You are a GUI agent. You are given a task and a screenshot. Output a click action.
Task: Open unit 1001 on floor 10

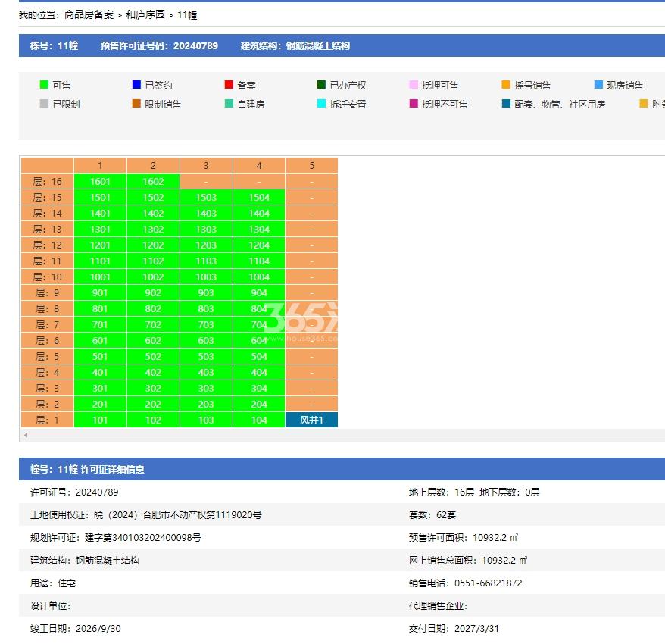[x=100, y=277]
